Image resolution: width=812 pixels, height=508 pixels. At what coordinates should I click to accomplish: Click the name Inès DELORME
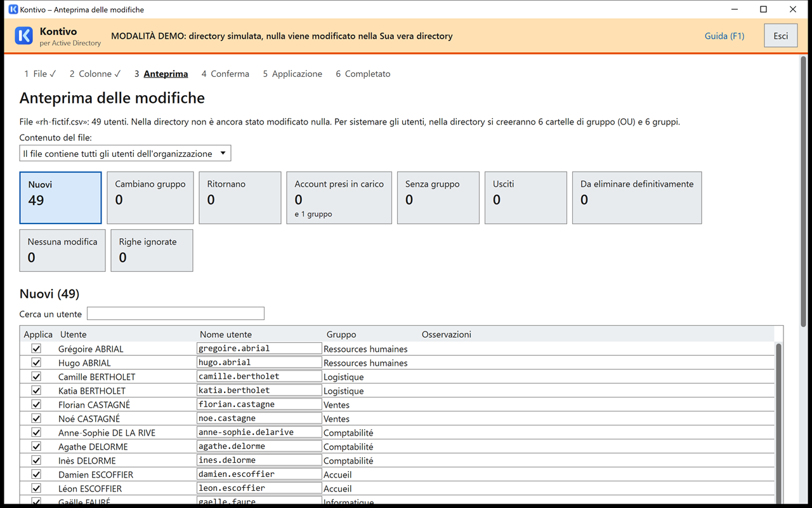click(x=87, y=460)
